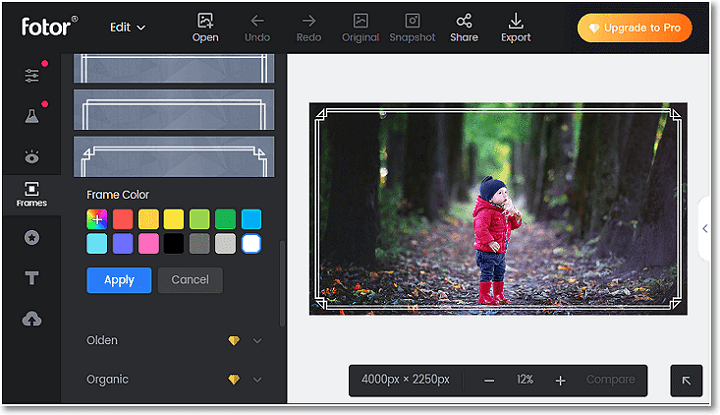Select the notched-corner frame thumbnail
The height and width of the screenshot is (415, 720).
174,157
